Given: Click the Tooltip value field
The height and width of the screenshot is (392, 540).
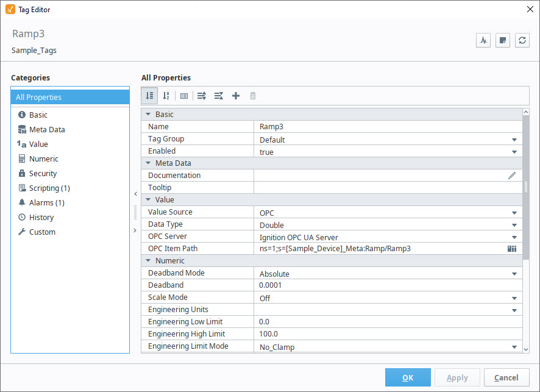Looking at the screenshot, I should [388, 188].
